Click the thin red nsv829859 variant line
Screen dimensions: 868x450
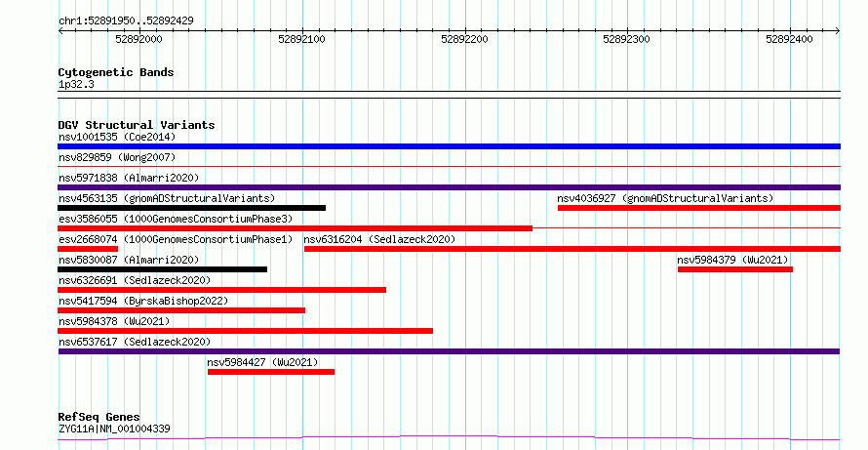point(449,166)
